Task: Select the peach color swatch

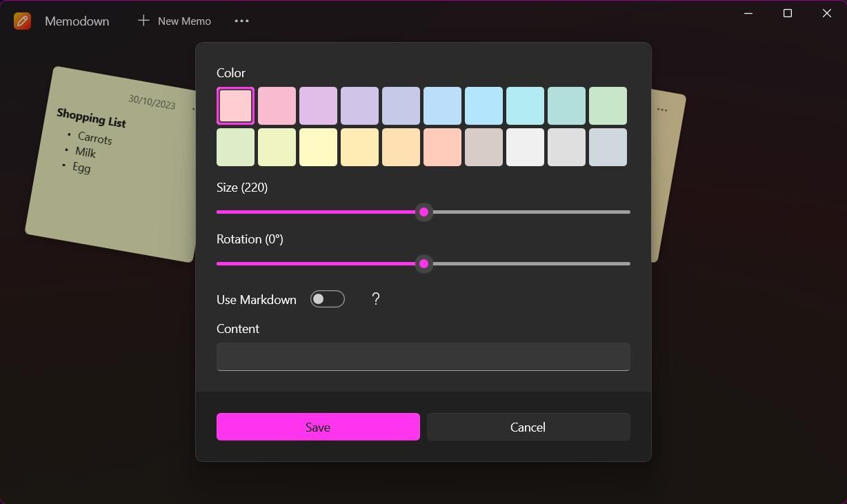Action: pos(442,147)
